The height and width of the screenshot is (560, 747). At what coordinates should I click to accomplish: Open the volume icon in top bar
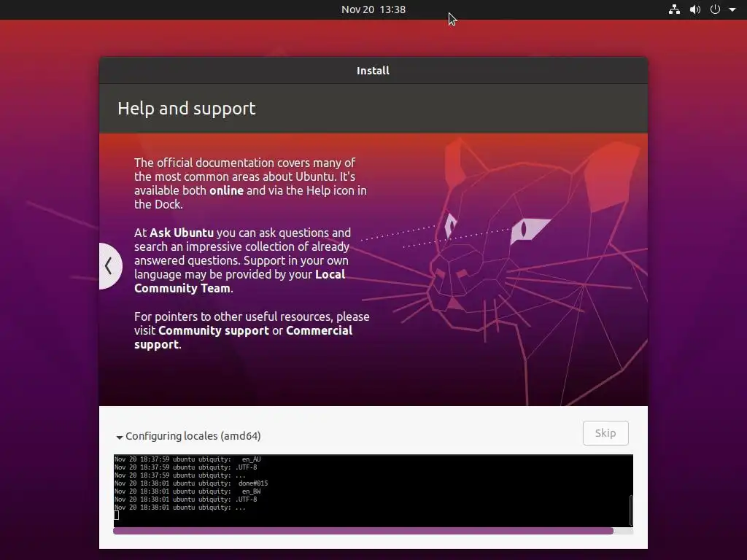pos(695,9)
